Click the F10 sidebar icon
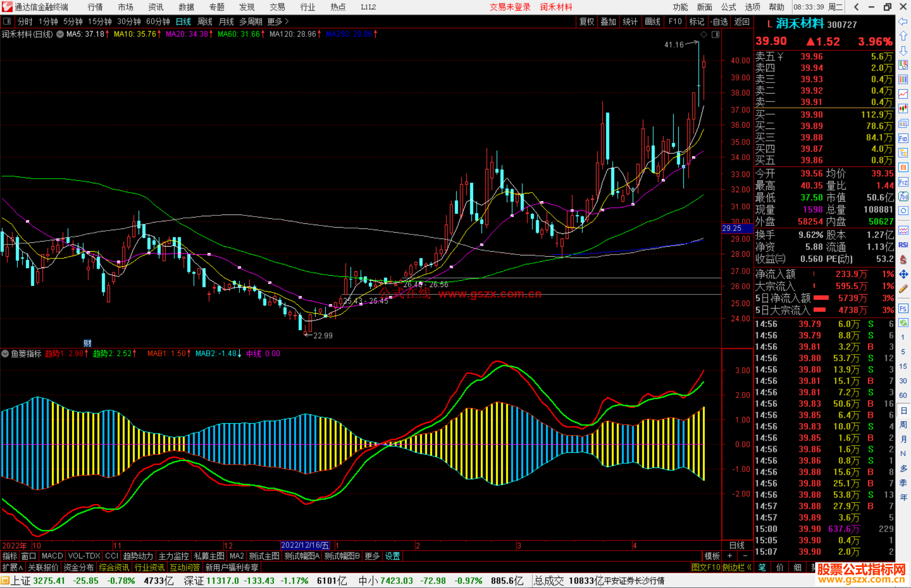911x588 pixels. point(903,138)
